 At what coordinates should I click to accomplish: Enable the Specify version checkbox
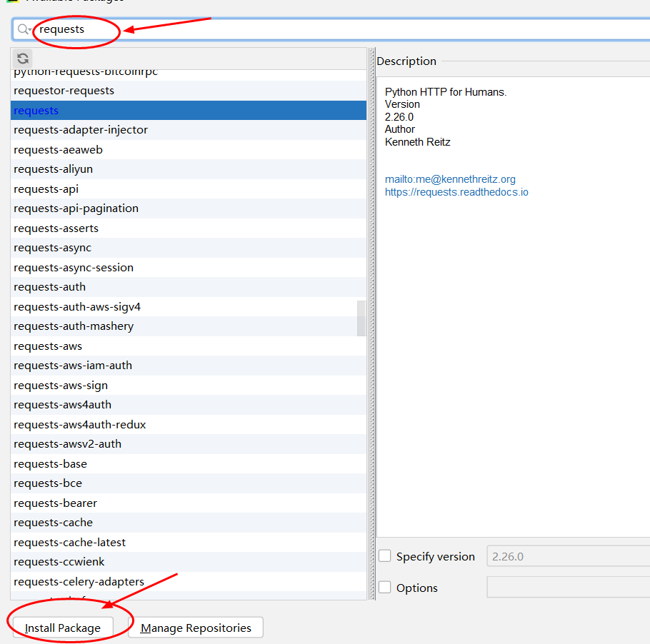385,555
